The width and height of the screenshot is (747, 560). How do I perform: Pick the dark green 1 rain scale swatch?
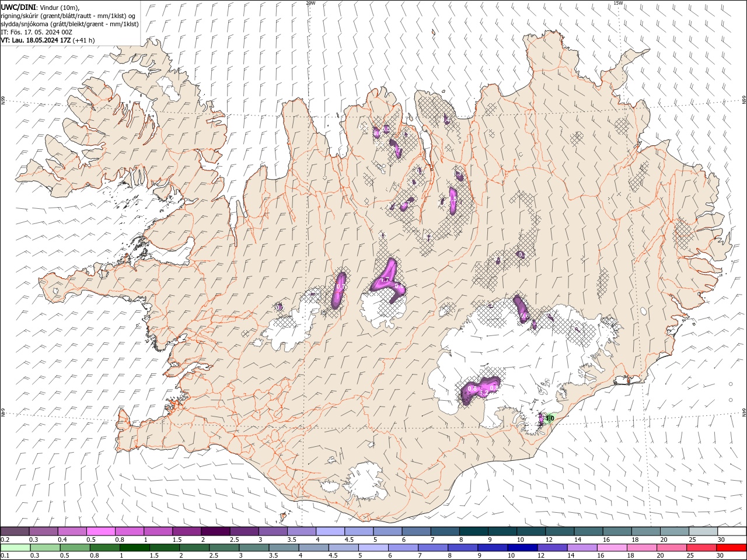coord(134,548)
